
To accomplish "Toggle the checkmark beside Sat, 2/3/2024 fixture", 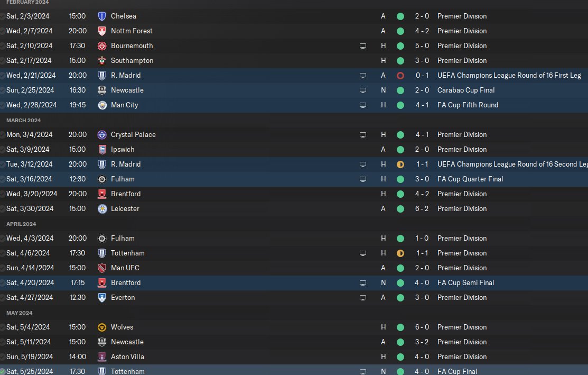I will click(3, 16).
